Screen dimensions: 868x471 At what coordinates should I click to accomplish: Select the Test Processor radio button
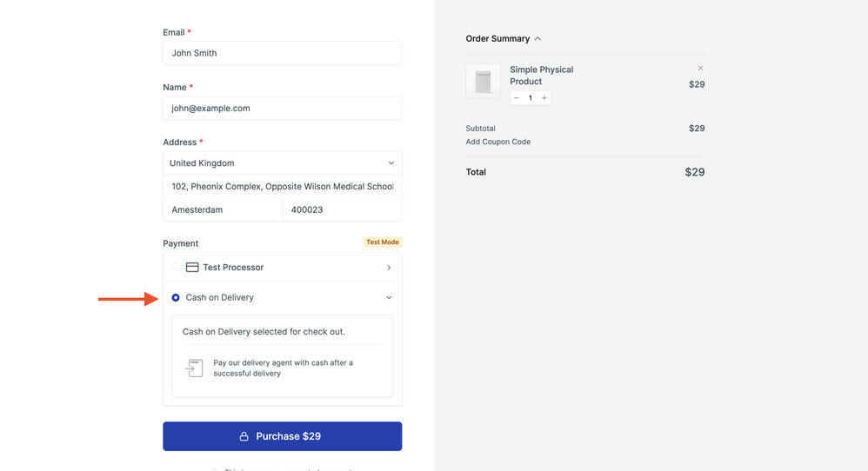(x=176, y=268)
